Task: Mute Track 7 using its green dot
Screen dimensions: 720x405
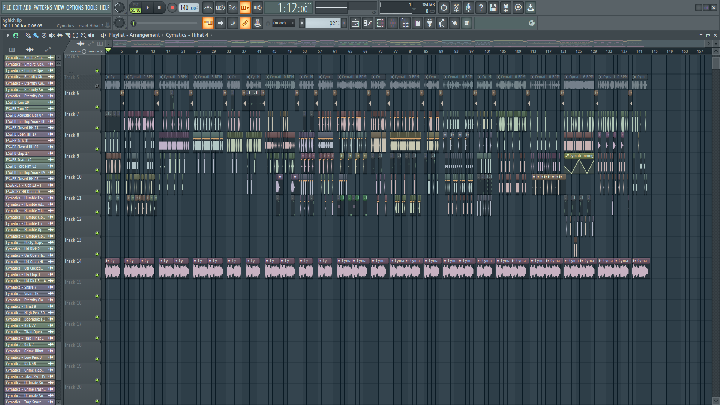Action: 97,128
